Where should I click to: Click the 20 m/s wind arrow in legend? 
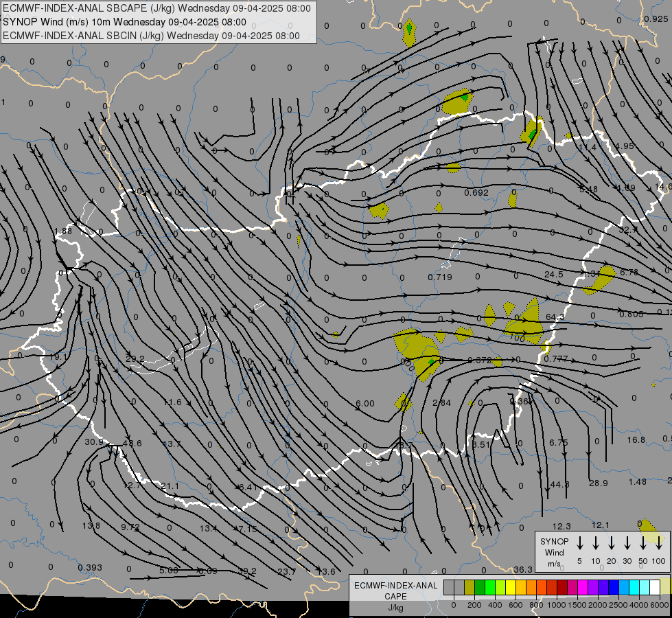pos(612,543)
